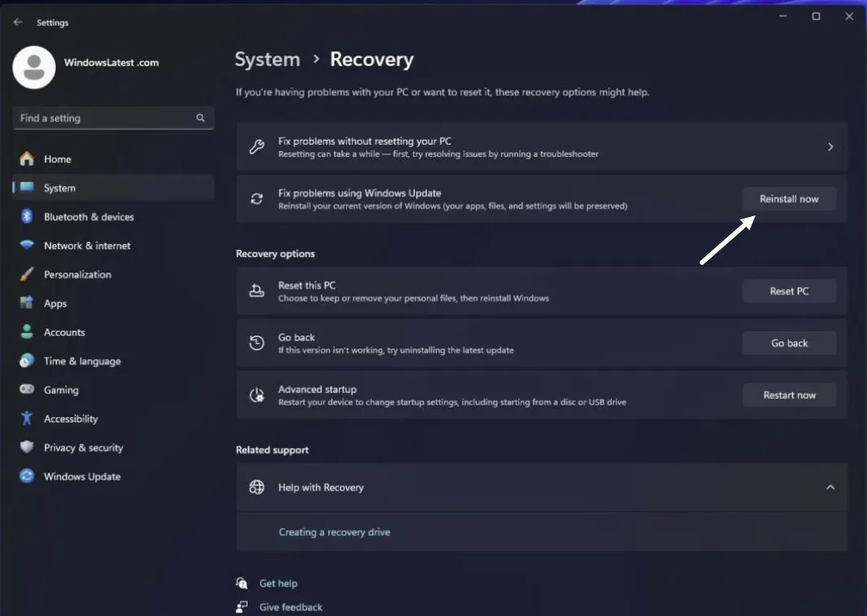The width and height of the screenshot is (867, 616).
Task: Click the Advanced startup power icon
Action: coord(257,395)
